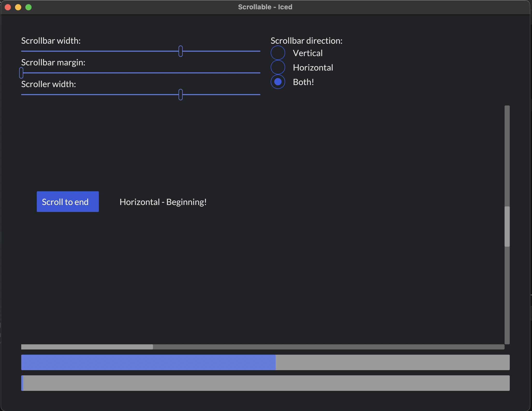Click vertical scrollbar track above the thumb
This screenshot has width=532, height=411.
coord(507,155)
